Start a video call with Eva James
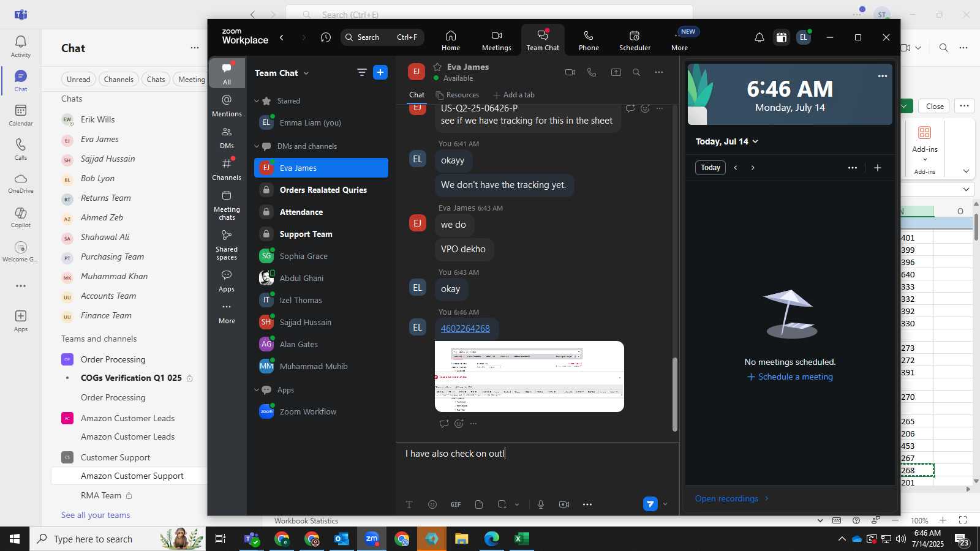 570,72
